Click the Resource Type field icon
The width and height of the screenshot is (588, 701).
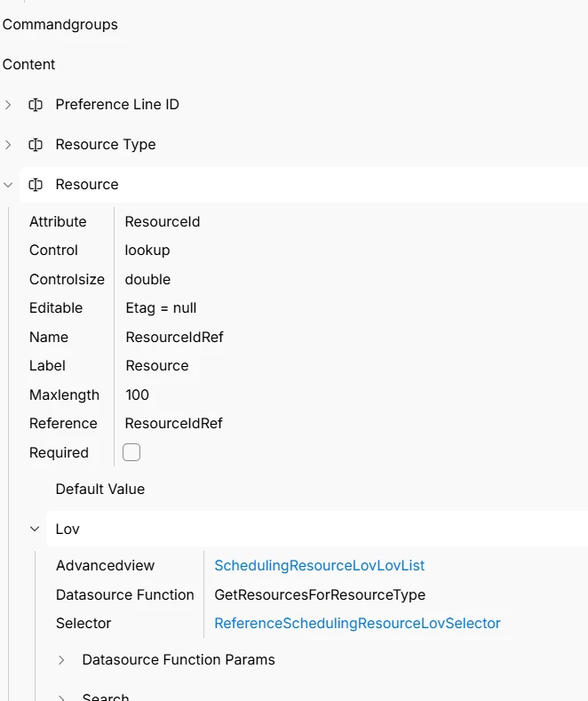36,145
